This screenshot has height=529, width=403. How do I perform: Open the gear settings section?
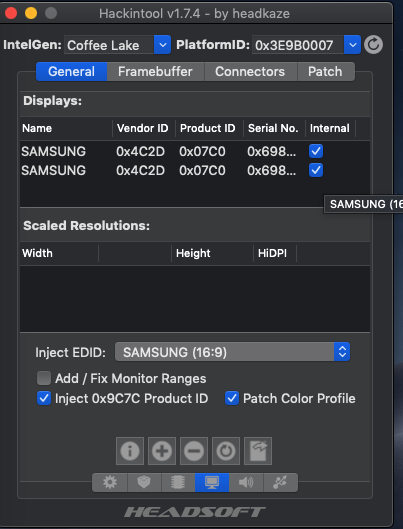coord(110,482)
